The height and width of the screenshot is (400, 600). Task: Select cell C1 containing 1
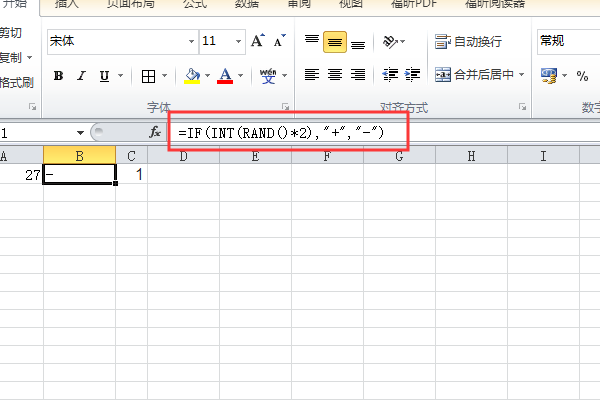click(x=132, y=175)
